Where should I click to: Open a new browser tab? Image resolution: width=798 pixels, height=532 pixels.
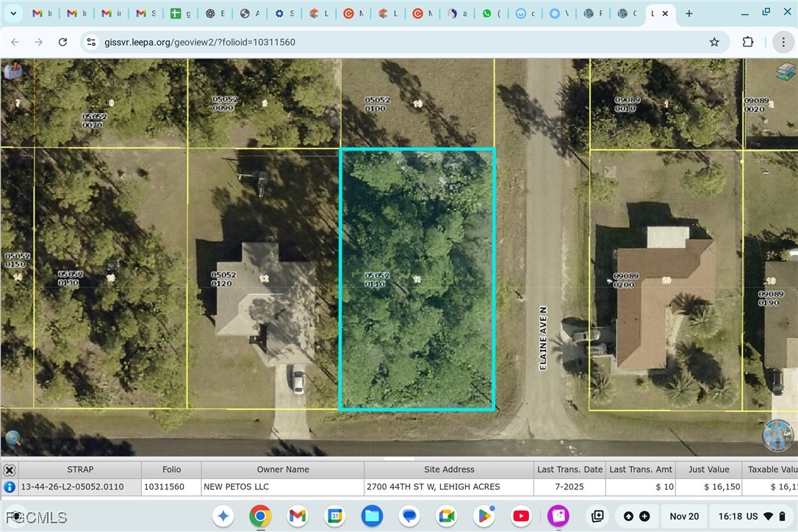[x=689, y=13]
